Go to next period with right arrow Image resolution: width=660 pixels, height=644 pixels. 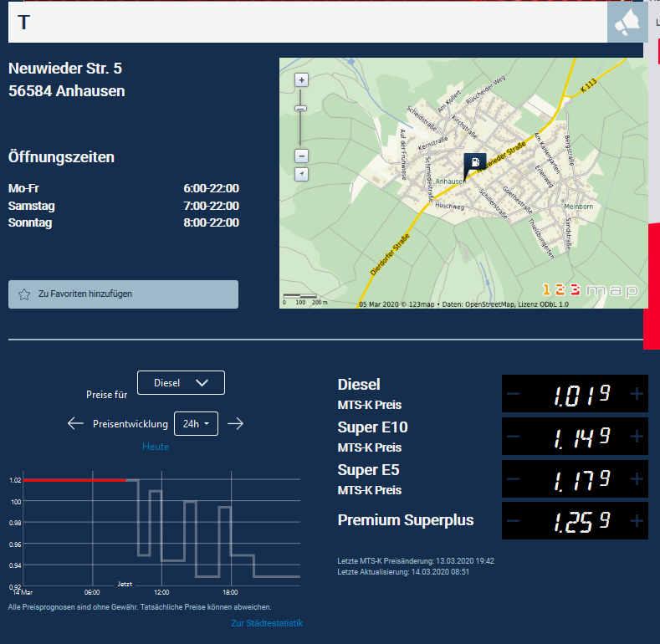(236, 423)
